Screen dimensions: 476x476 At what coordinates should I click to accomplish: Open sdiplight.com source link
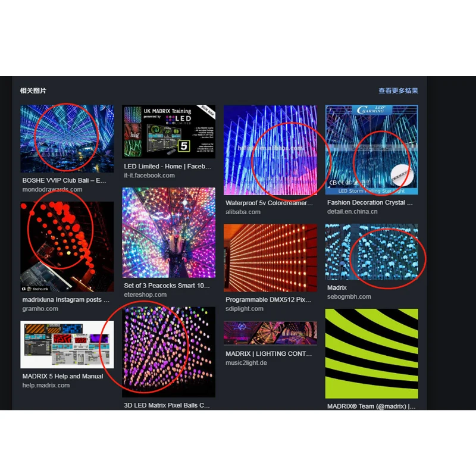pos(245,309)
